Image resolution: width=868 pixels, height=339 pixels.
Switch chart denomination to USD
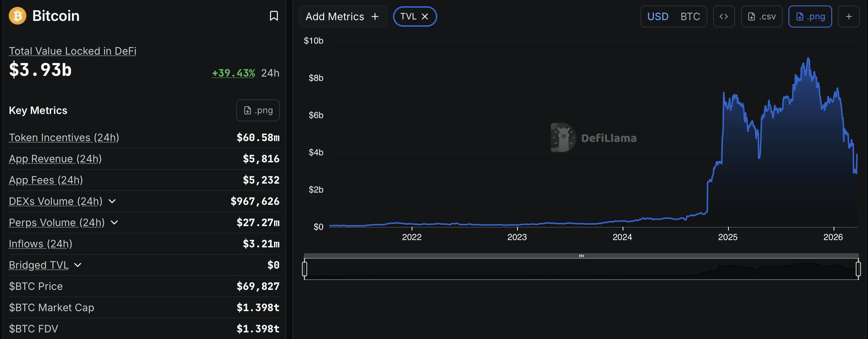tap(657, 16)
